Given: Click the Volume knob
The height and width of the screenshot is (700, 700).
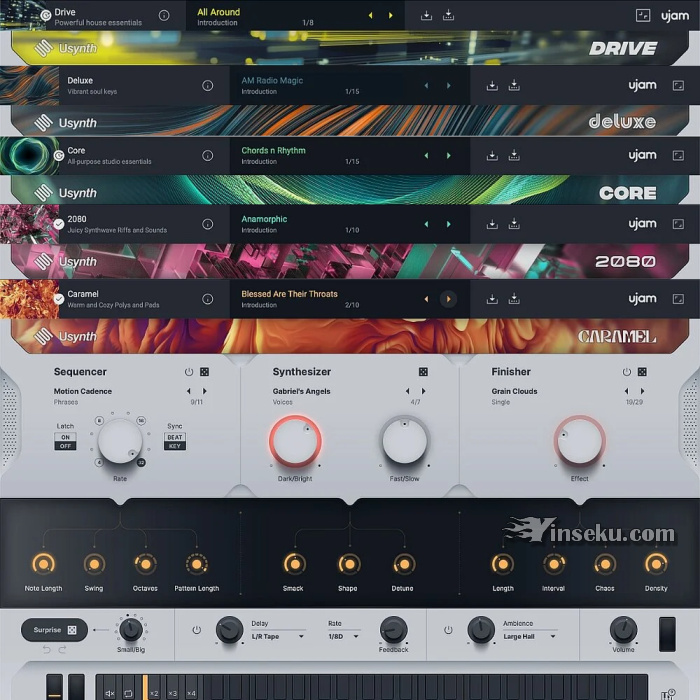Looking at the screenshot, I should point(623,630).
